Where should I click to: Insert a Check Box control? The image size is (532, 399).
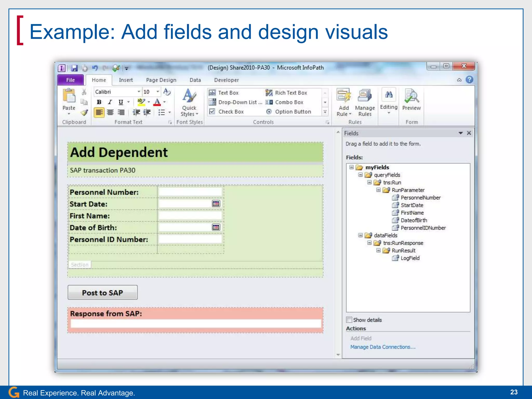coord(227,112)
